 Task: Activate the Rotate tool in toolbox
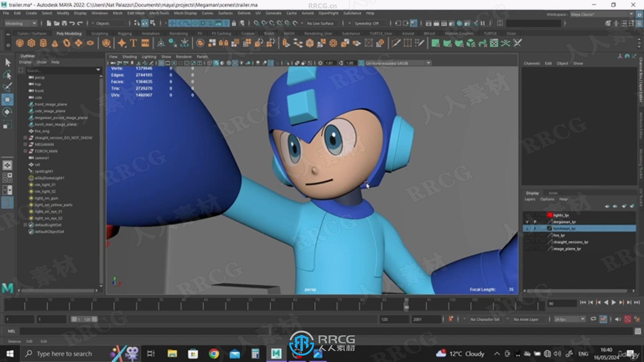[8, 112]
